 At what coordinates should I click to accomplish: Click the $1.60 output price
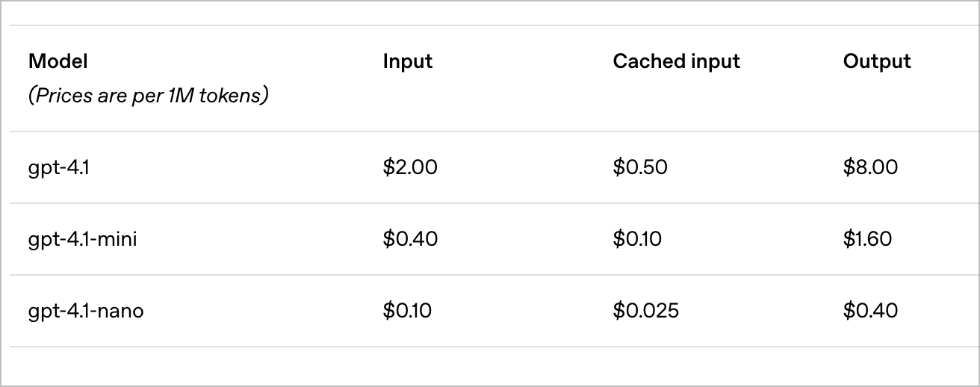(x=867, y=239)
